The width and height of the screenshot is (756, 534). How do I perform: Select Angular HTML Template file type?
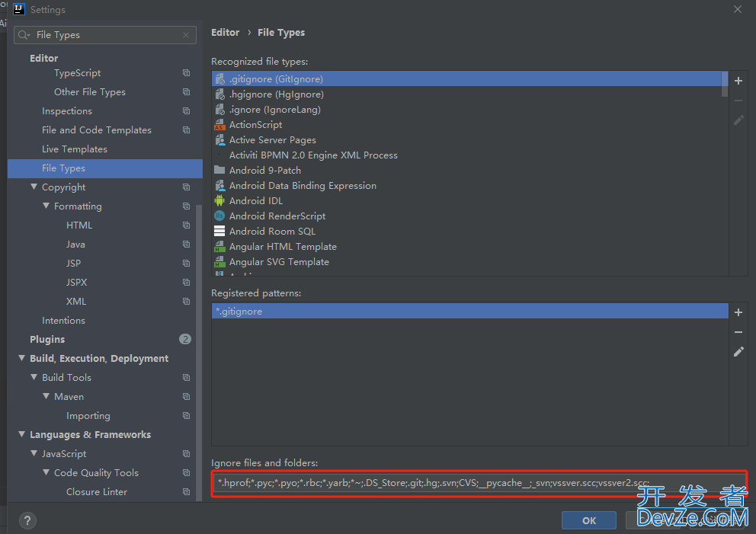coord(466,246)
